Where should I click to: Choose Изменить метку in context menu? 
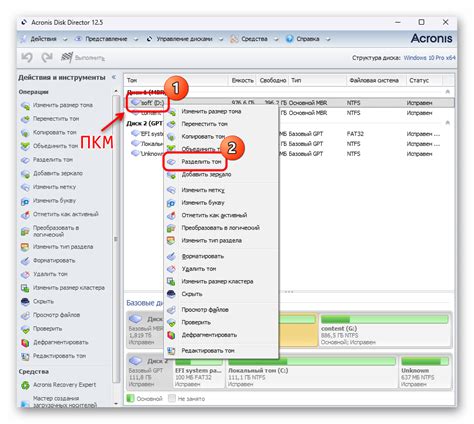tap(221, 190)
